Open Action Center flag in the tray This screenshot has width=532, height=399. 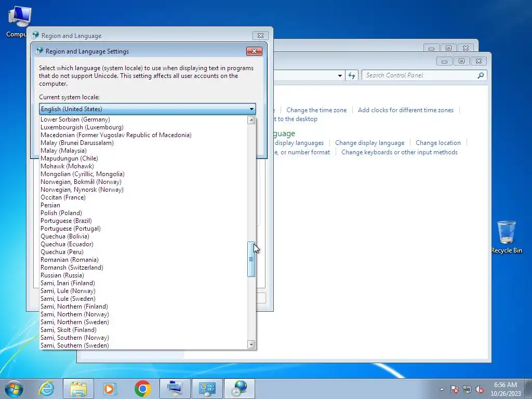455,389
